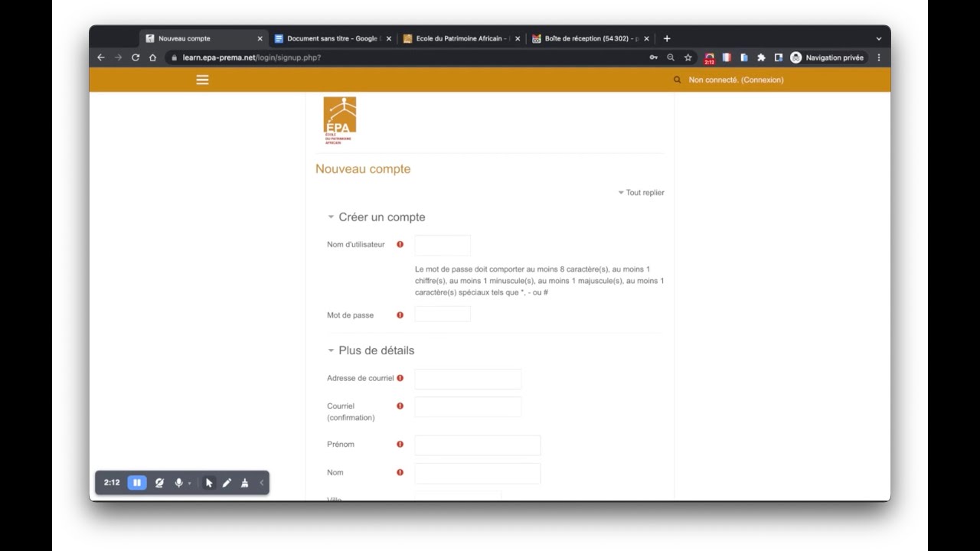Toggle the microphone in recorder bar
This screenshot has width=980, height=551.
pyautogui.click(x=178, y=483)
